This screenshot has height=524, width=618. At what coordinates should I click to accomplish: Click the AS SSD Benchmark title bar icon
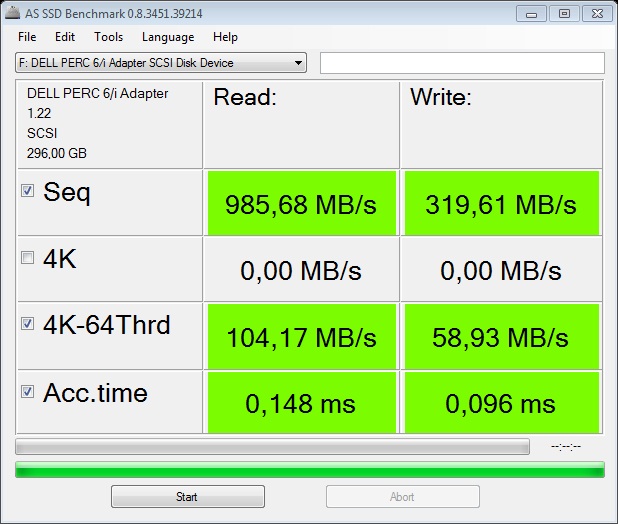tap(12, 13)
